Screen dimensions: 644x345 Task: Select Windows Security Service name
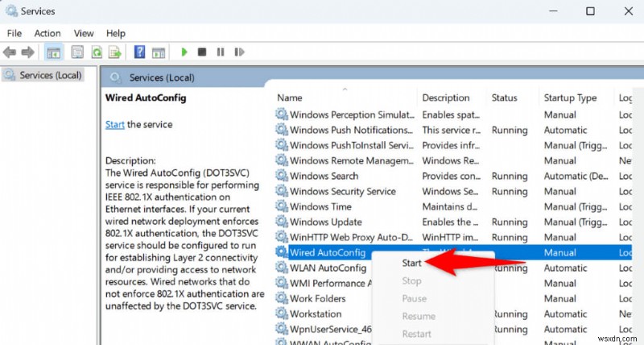click(x=343, y=191)
